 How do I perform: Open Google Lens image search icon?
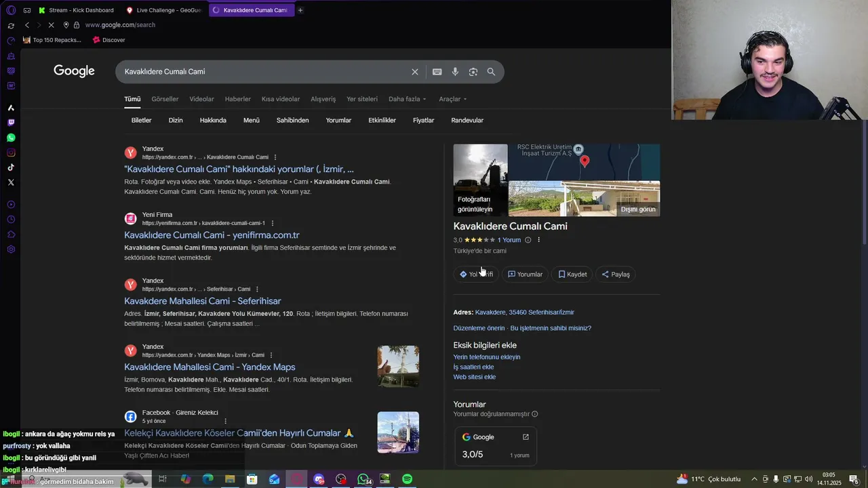(x=473, y=72)
